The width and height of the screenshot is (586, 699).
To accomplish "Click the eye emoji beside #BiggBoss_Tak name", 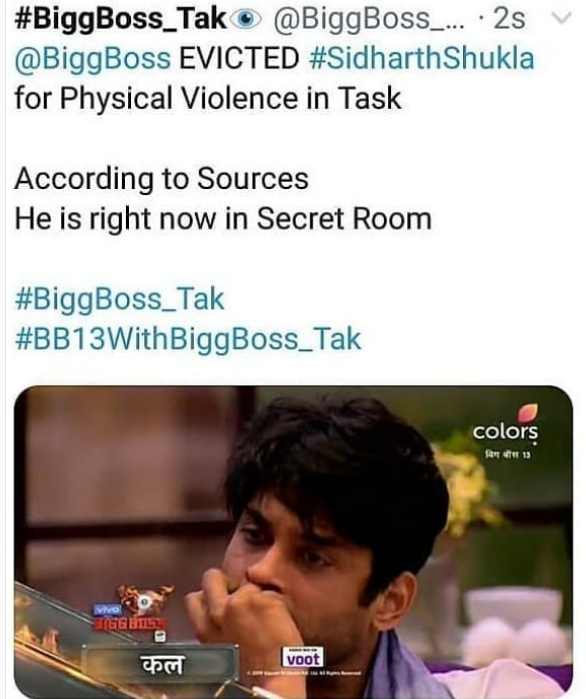I will 246,19.
